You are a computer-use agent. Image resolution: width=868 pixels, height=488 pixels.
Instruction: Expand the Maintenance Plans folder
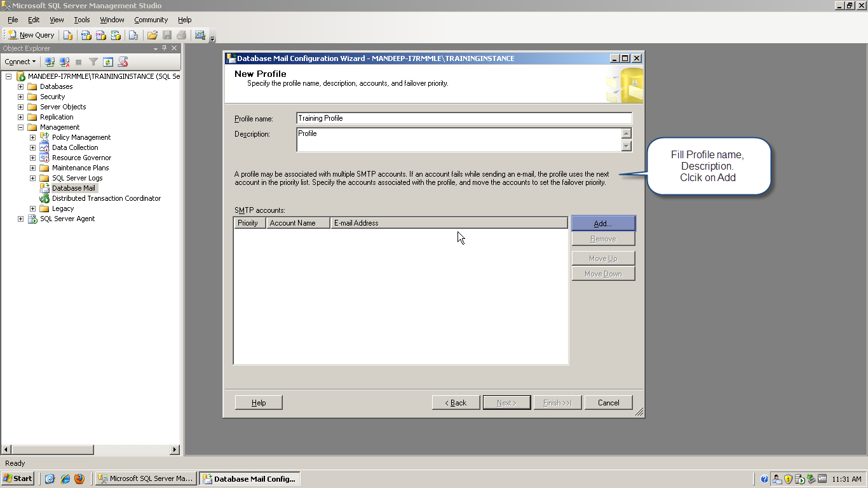pos(32,168)
